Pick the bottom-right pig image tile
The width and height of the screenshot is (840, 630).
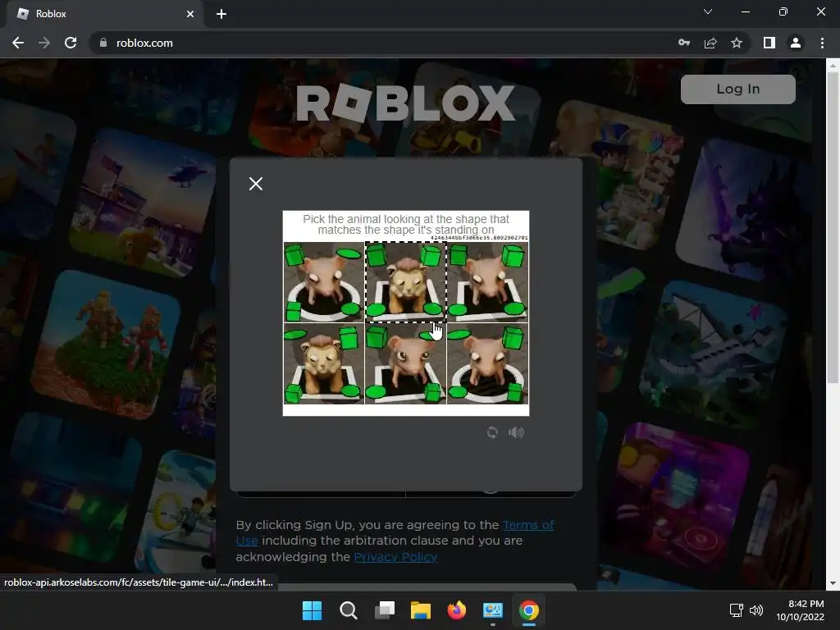(x=487, y=363)
